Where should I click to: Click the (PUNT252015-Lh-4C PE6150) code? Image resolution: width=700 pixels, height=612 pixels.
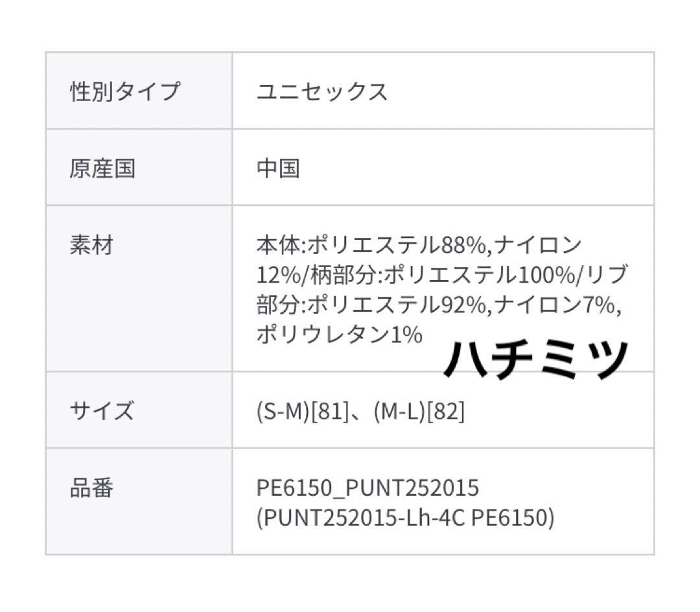[x=405, y=517]
